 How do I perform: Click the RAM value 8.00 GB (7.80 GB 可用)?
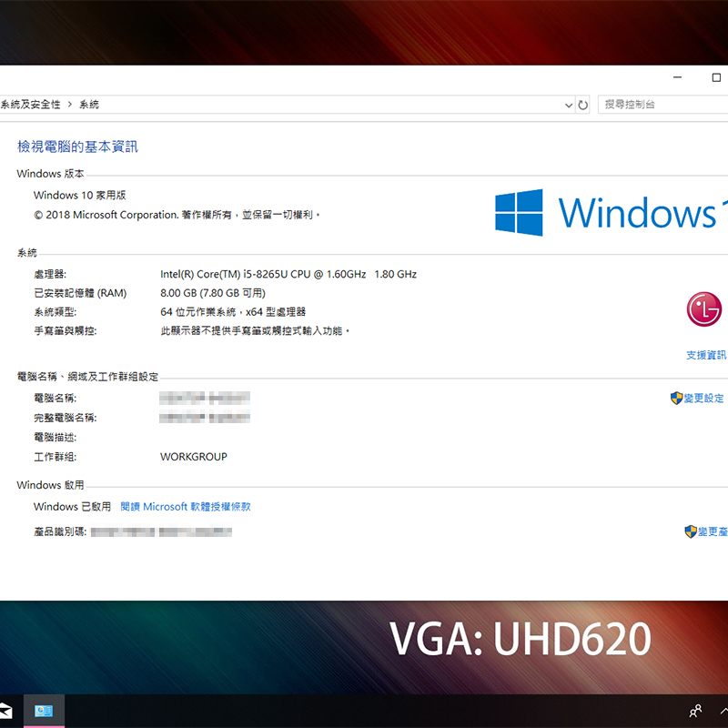point(213,293)
